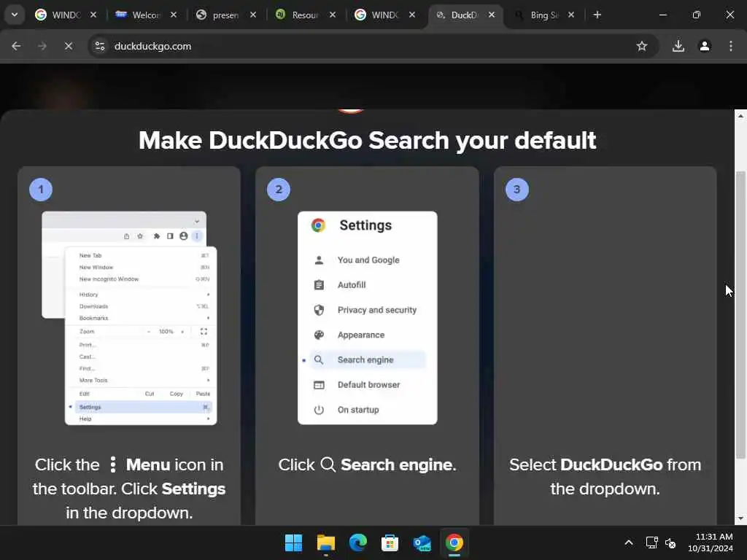Screen dimensions: 747x560
Task: Open Outlook from taskbar
Action: (422, 542)
